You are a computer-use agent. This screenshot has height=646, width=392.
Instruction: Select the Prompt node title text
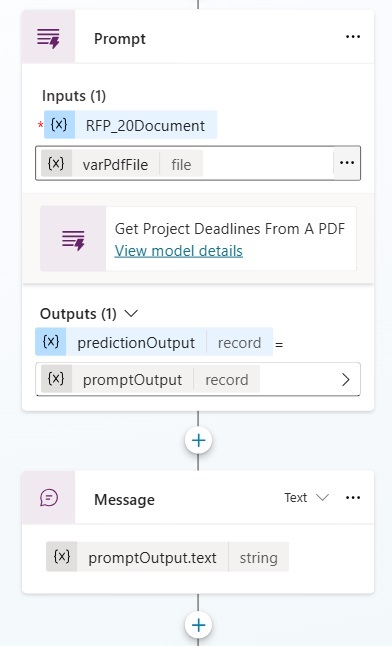tap(120, 39)
